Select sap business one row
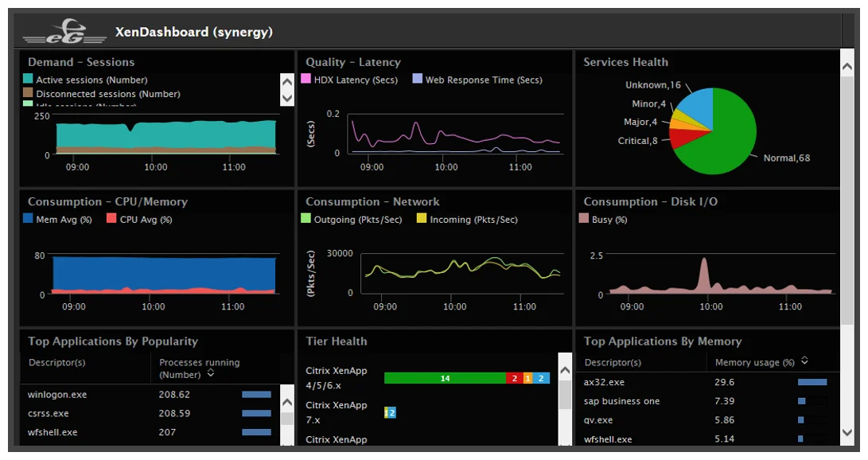The image size is (868, 460). (x=707, y=401)
